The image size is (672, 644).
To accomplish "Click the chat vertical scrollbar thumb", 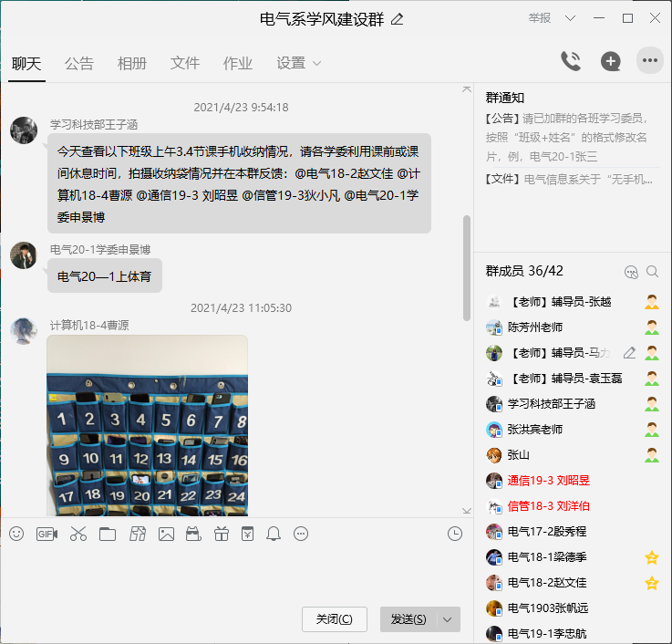I will pyautogui.click(x=467, y=268).
